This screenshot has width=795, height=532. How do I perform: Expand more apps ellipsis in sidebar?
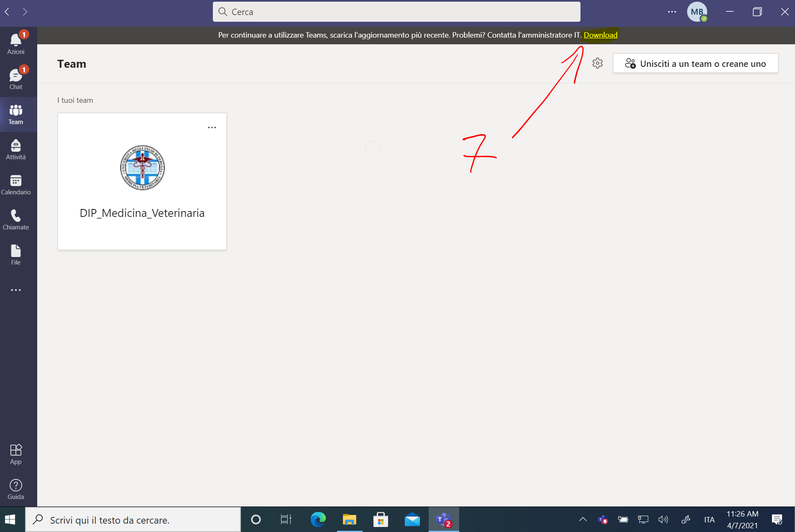coord(16,290)
